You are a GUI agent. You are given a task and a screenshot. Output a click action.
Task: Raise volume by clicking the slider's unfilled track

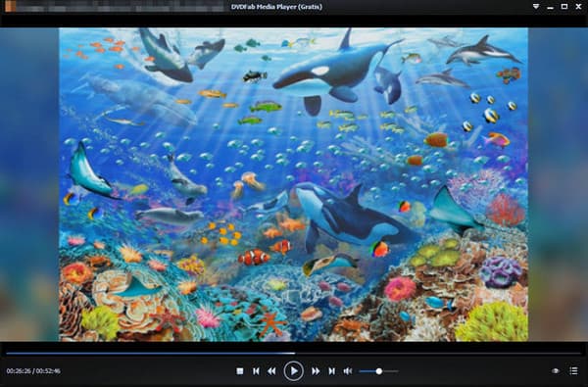coord(390,371)
